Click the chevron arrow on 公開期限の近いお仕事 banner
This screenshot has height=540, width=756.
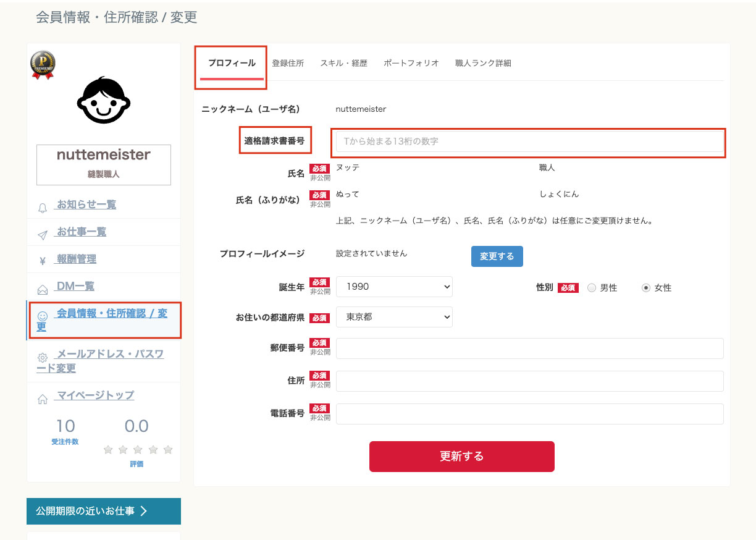[144, 511]
